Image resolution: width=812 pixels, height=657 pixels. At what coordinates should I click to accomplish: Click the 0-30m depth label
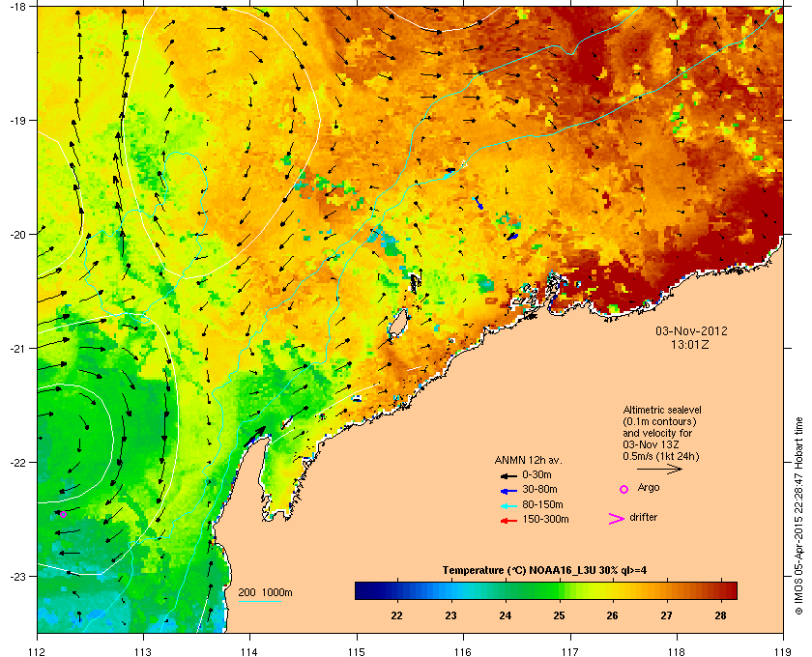[x=536, y=474]
